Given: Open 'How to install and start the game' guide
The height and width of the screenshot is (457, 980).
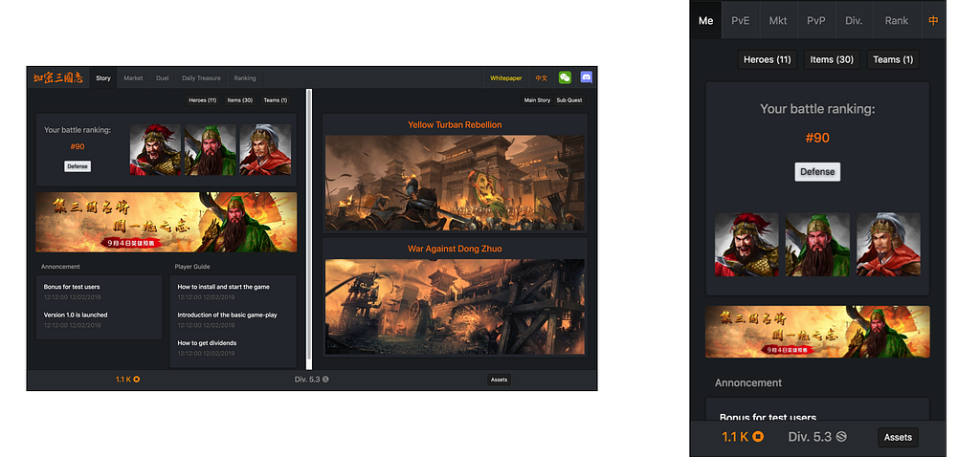Looking at the screenshot, I should [x=224, y=287].
